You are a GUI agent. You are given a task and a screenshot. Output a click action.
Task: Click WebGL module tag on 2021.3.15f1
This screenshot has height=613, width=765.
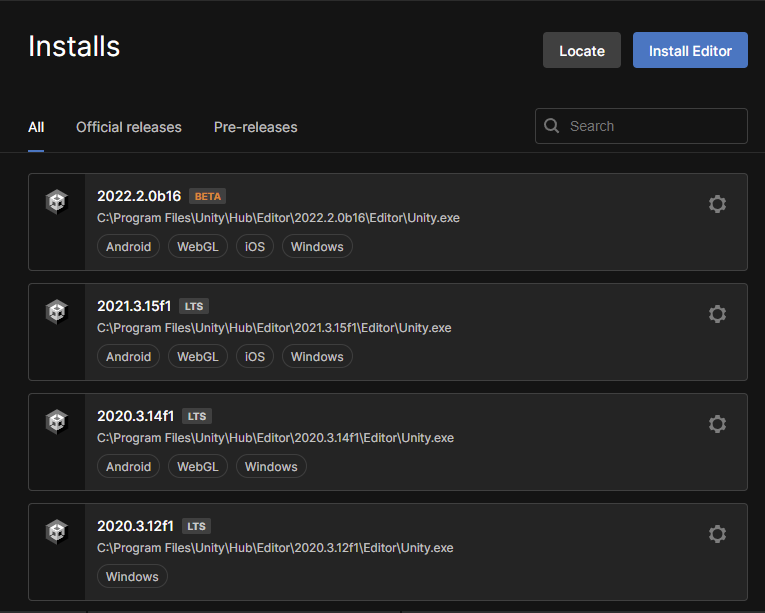point(198,357)
